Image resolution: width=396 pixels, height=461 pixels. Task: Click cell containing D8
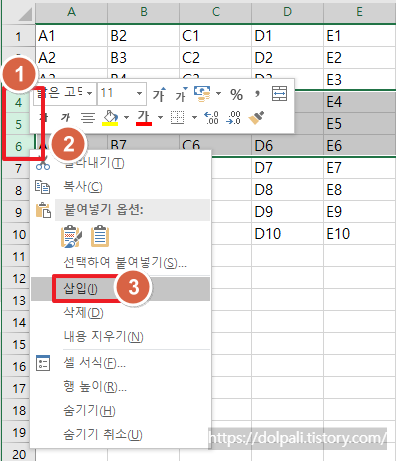click(x=287, y=190)
